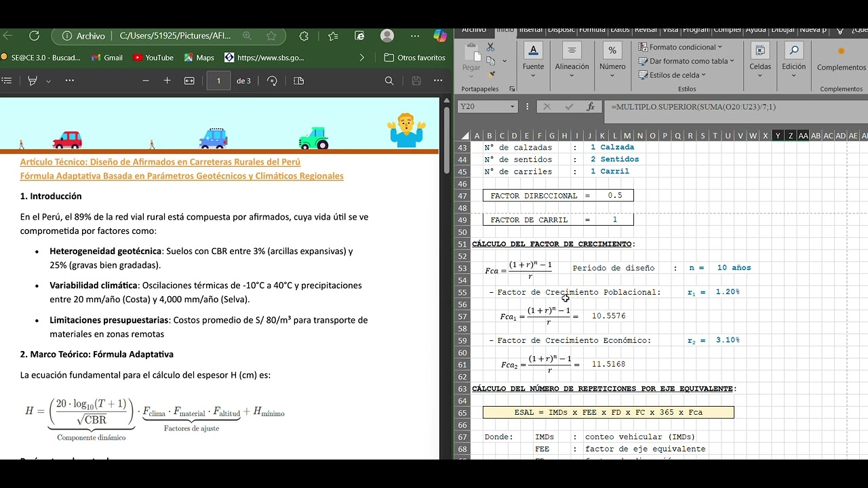The height and width of the screenshot is (488, 868).
Task: Click the Excel Cut scissors icon
Action: point(490,47)
